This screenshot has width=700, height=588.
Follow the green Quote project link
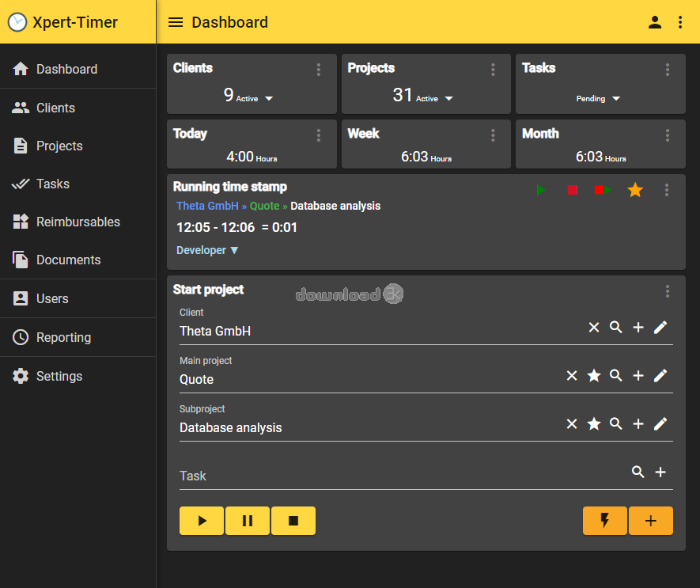[264, 206]
